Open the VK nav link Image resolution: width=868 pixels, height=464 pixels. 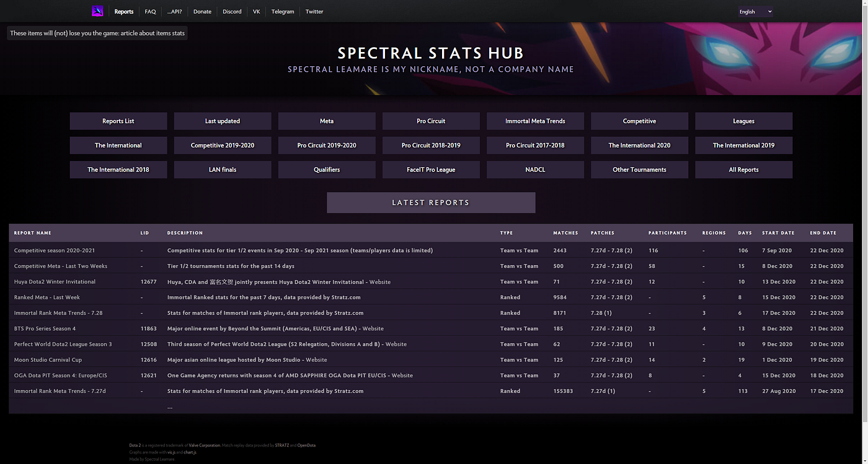[256, 12]
